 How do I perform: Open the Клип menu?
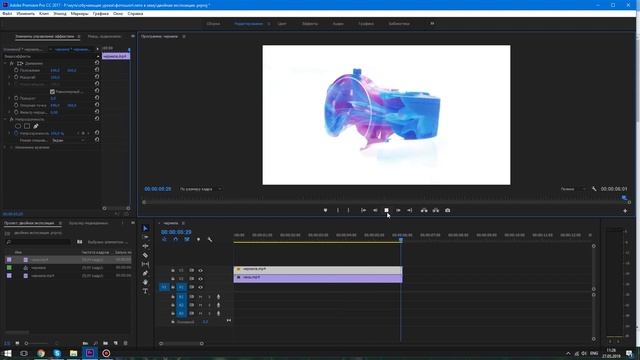[x=44, y=13]
